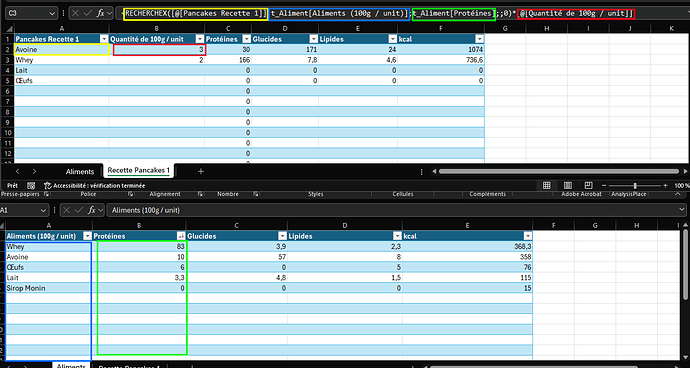Viewport: 690px width, 368px height.
Task: Adjust the zoom slider handle in status bar
Action: [635, 186]
